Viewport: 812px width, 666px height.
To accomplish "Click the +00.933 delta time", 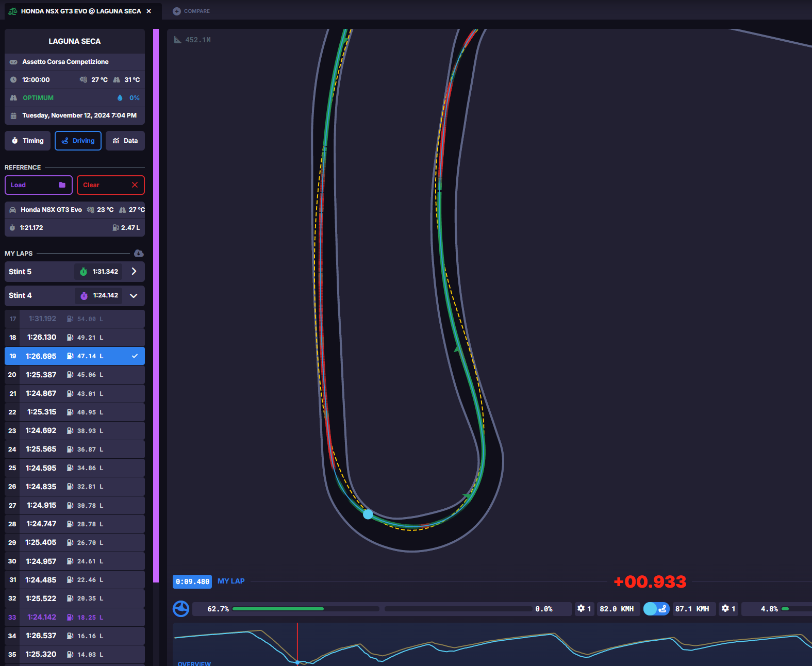I will [x=650, y=581].
